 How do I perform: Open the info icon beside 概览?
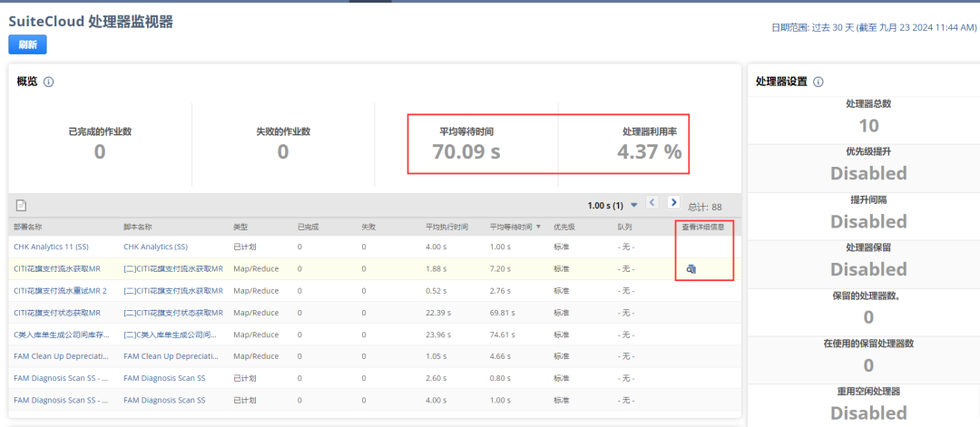point(49,82)
